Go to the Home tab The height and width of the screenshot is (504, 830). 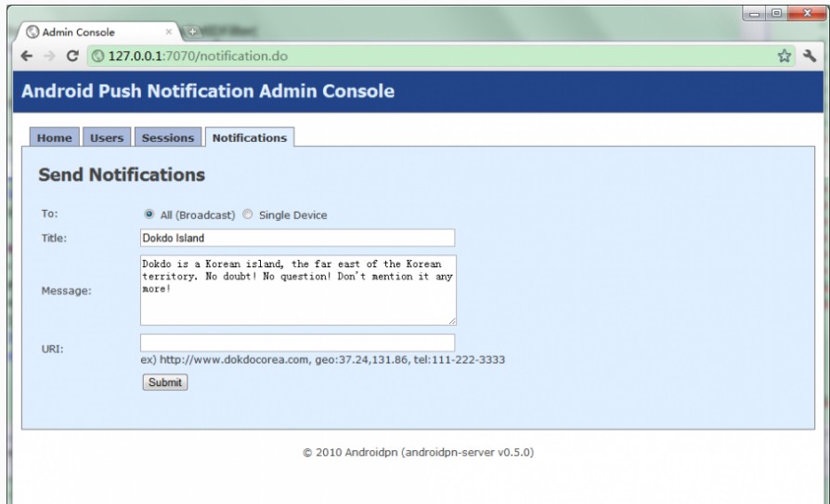tap(54, 138)
